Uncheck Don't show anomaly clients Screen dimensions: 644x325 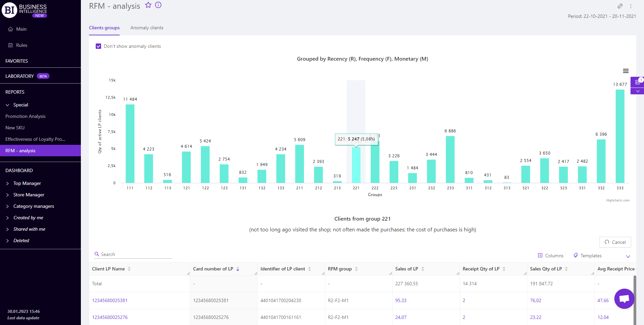(x=98, y=46)
